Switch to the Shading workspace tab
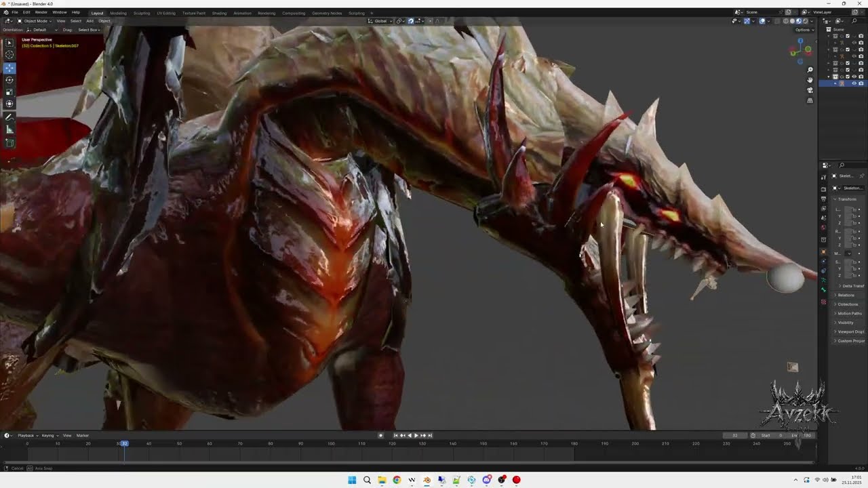 click(219, 13)
